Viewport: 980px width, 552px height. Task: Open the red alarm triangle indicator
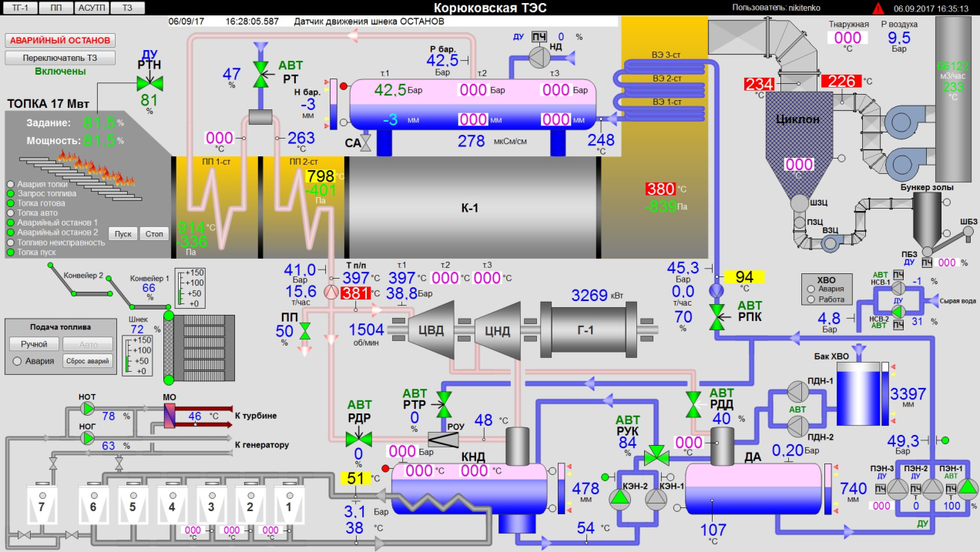click(878, 8)
